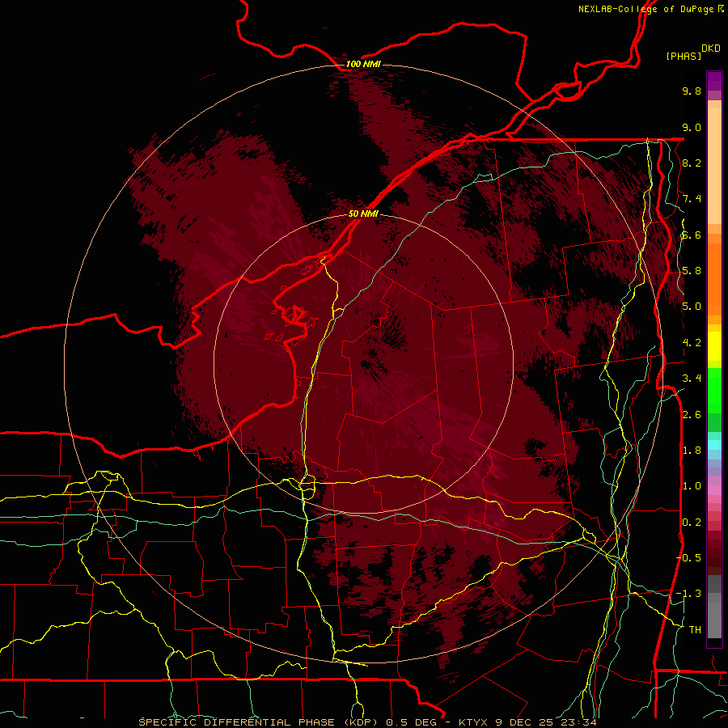Click the -0.5 value on the color scale

tap(688, 558)
